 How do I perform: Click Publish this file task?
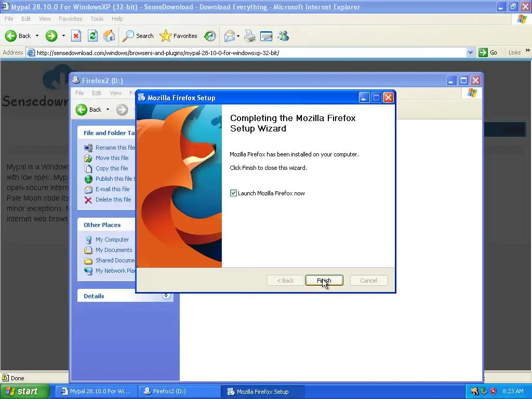pyautogui.click(x=110, y=179)
